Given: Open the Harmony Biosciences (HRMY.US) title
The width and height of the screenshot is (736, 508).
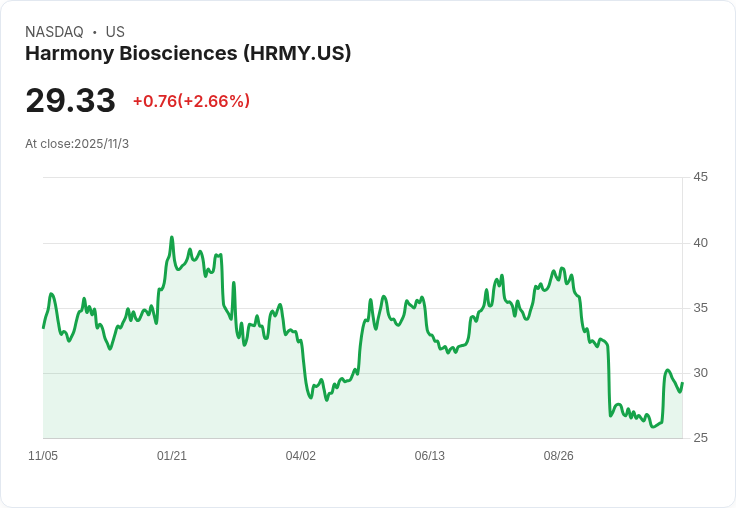Looking at the screenshot, I should (188, 54).
